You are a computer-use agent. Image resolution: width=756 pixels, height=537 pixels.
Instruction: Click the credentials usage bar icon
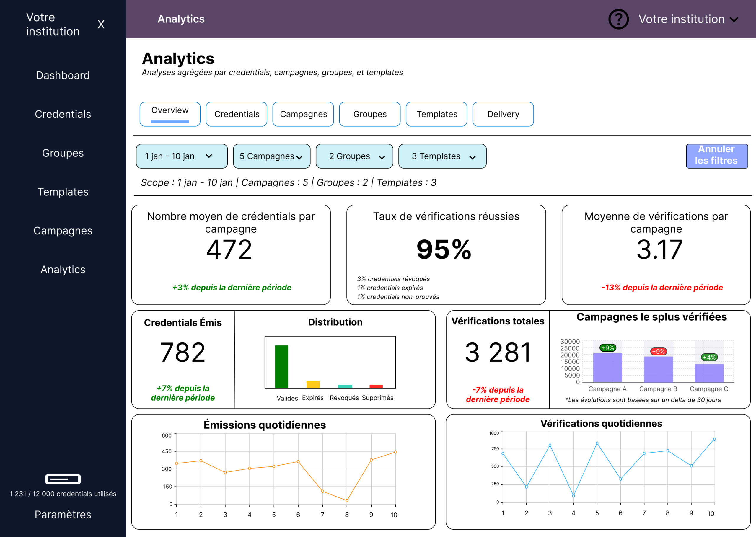63,479
